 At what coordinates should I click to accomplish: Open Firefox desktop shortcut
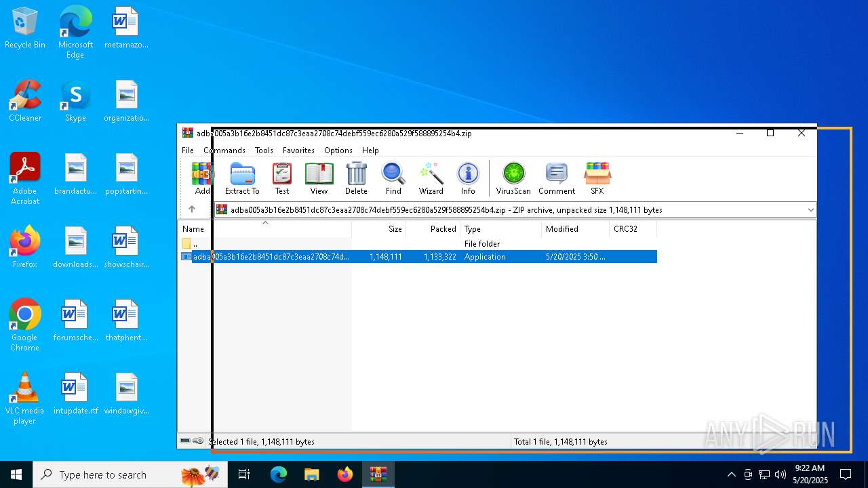25,247
